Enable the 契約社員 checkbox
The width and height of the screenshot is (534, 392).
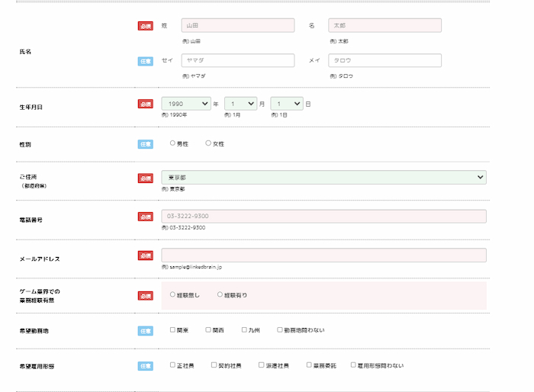pos(214,365)
